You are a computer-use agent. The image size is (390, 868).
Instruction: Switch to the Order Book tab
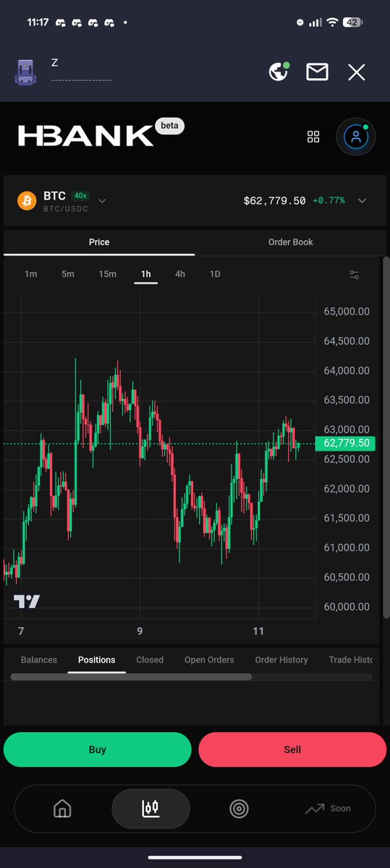[x=291, y=242]
